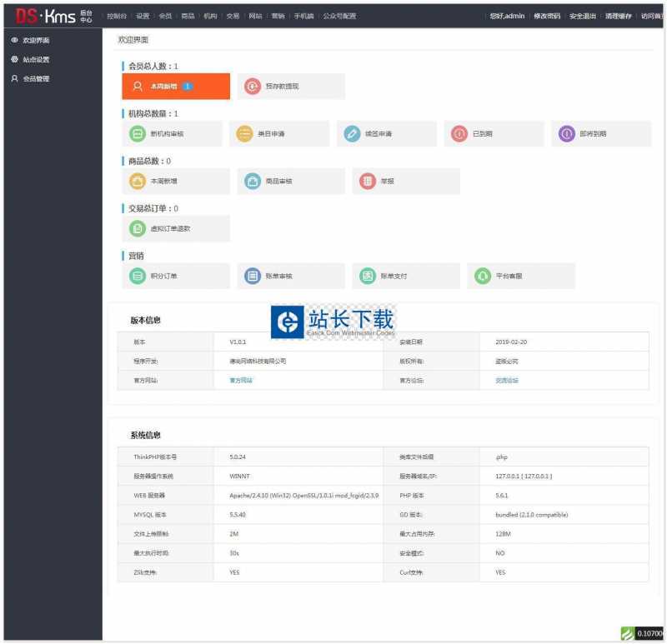Select the purple 即将到期 icon

[567, 133]
